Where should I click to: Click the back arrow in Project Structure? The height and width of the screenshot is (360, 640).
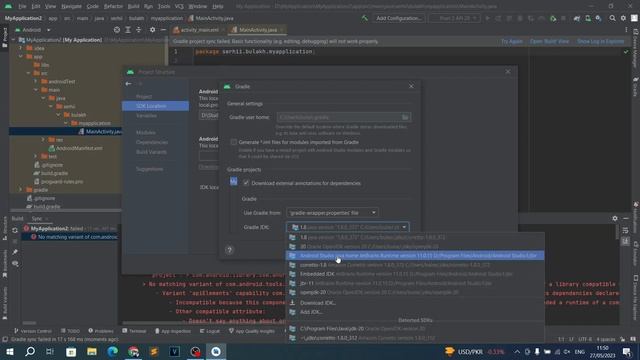[129, 84]
